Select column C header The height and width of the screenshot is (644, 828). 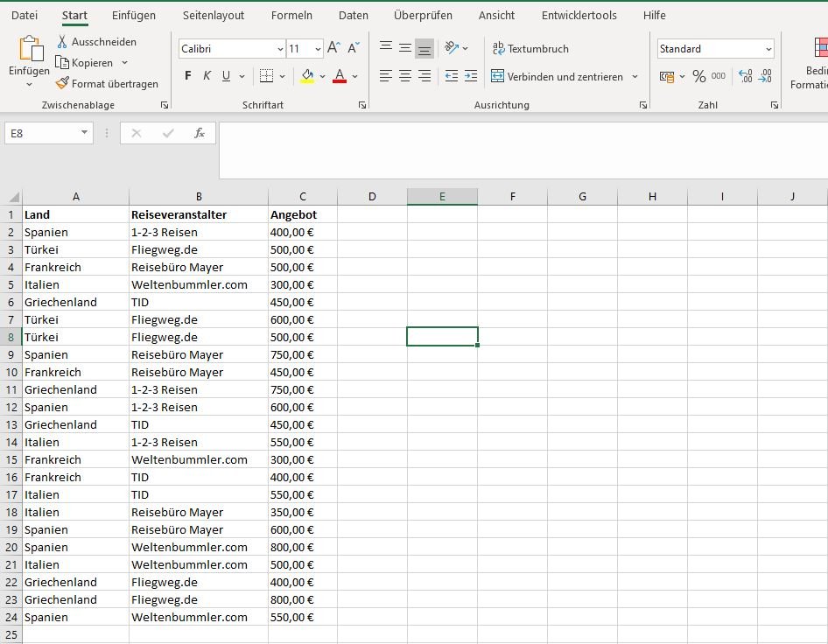(303, 197)
